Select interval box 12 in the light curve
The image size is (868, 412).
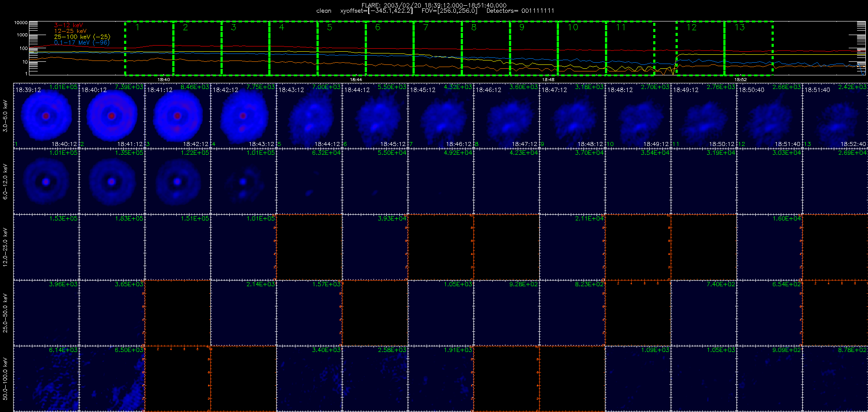click(x=700, y=48)
